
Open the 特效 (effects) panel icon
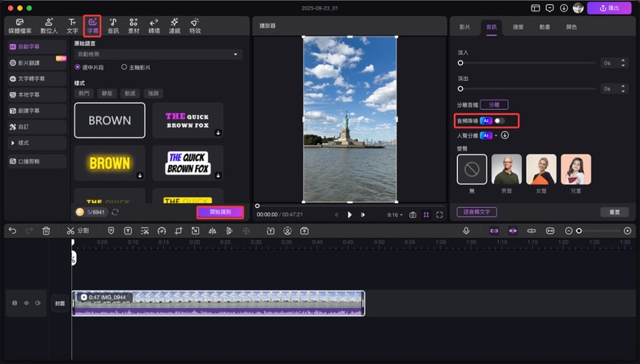coord(195,24)
